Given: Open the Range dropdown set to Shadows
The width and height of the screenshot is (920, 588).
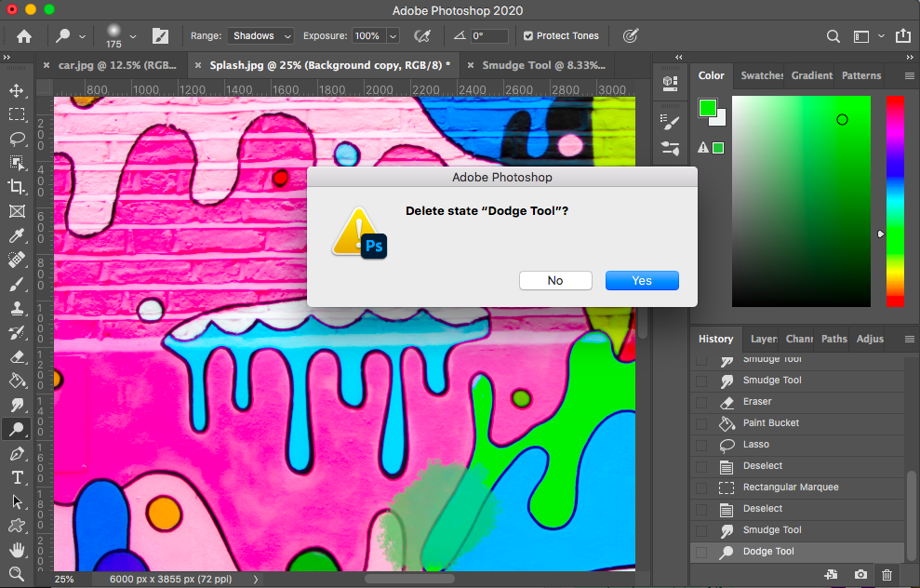Looking at the screenshot, I should click(260, 36).
